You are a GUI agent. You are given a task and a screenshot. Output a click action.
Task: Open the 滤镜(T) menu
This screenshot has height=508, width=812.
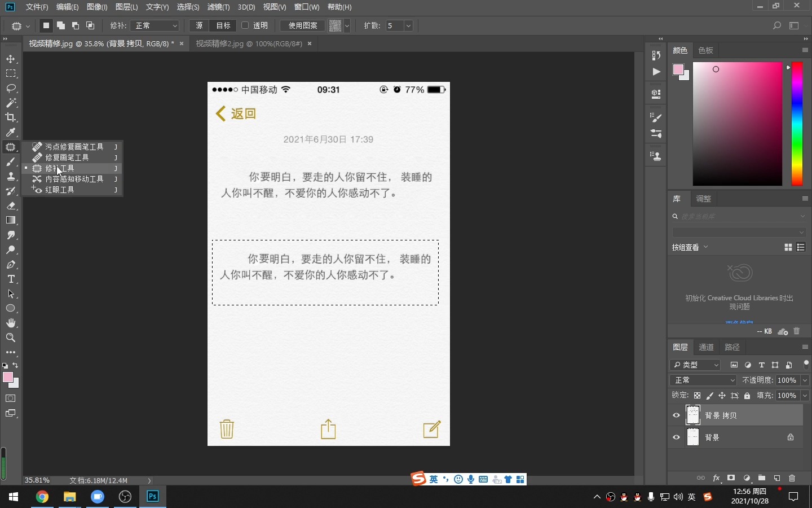(x=218, y=7)
